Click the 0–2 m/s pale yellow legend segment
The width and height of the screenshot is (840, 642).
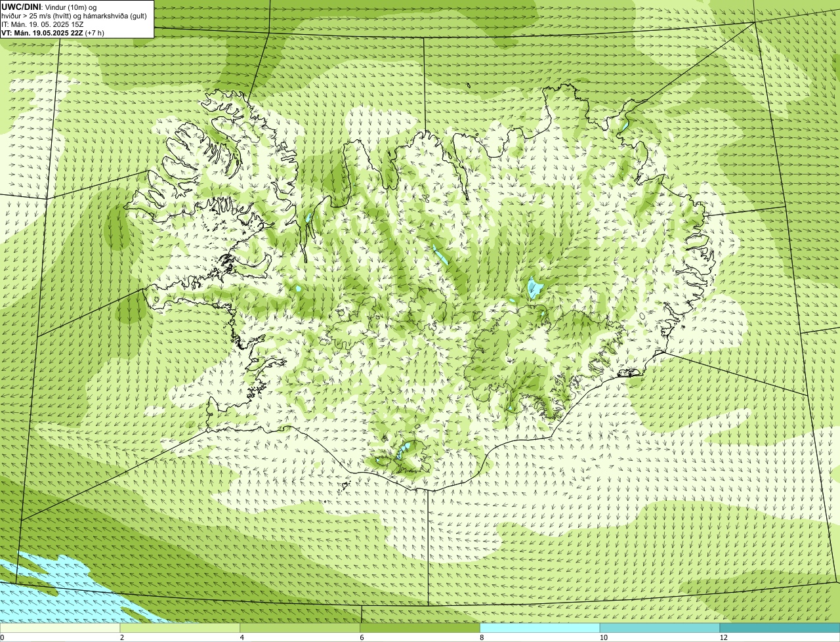coord(60,628)
